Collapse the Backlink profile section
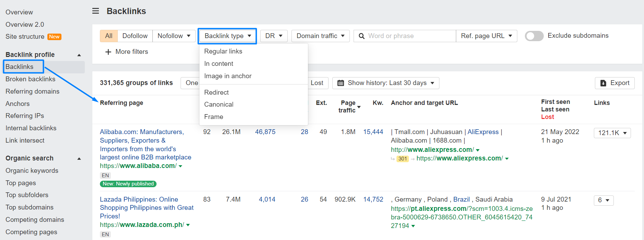Screen dimensions: 644x240 [x=79, y=55]
